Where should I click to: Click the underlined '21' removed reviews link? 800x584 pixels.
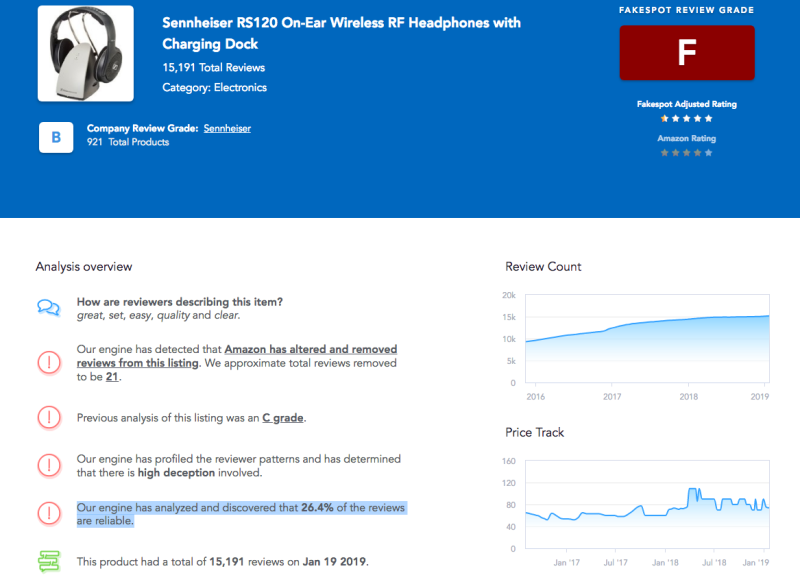(x=112, y=377)
